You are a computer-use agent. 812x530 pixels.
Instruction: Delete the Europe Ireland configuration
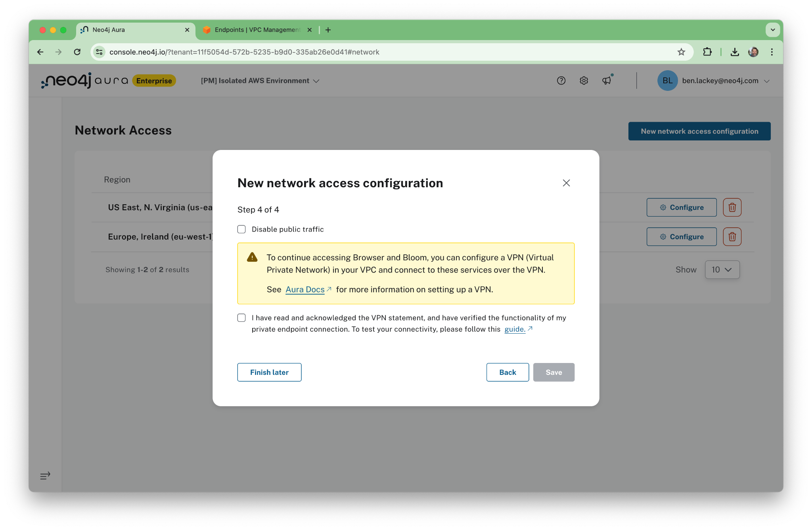[732, 237]
